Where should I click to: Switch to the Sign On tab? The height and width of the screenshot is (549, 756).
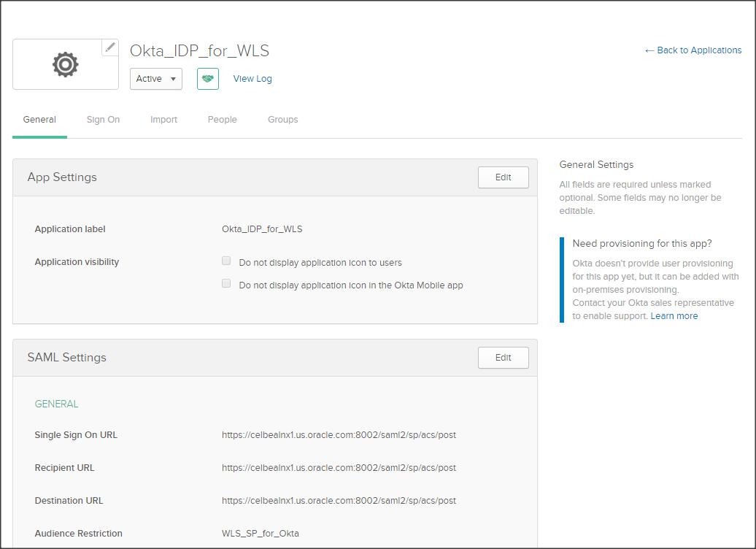[x=103, y=120]
